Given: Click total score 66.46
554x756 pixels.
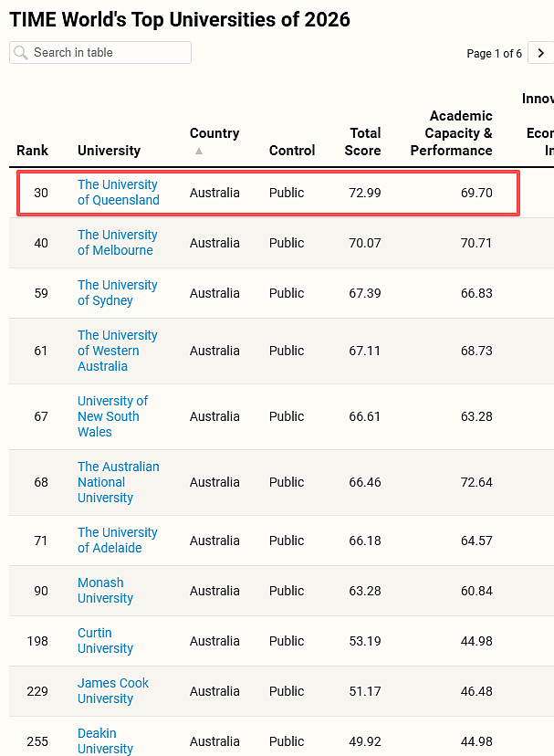Looking at the screenshot, I should pos(365,482).
